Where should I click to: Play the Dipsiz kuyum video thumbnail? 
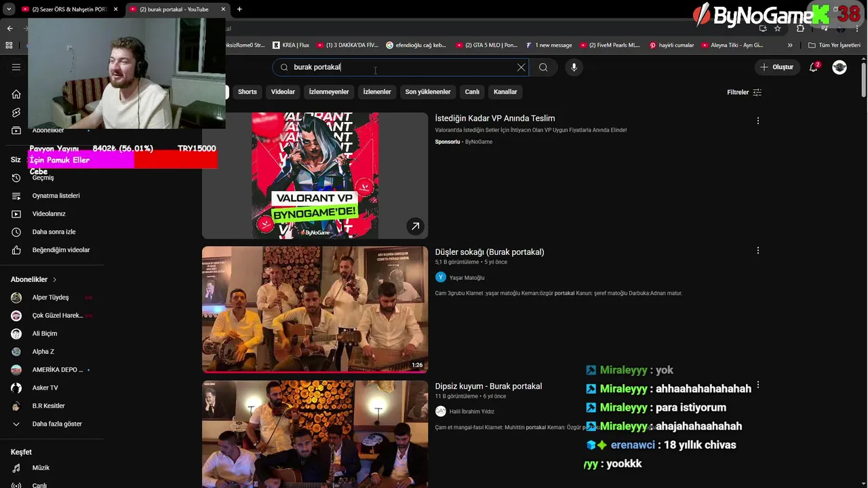315,434
